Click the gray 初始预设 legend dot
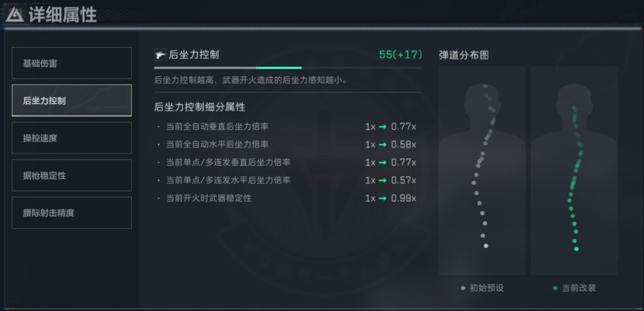The height and width of the screenshot is (311, 644). pos(463,288)
